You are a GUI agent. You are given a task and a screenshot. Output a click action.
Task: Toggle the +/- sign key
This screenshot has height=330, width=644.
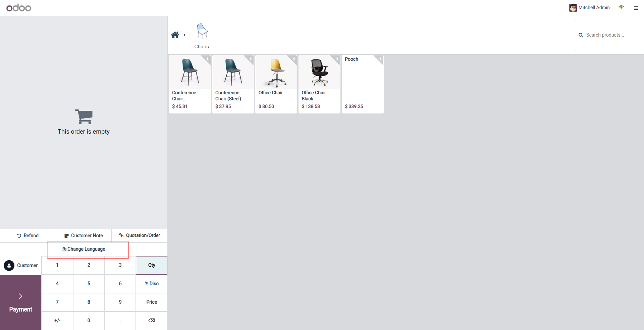pyautogui.click(x=57, y=321)
